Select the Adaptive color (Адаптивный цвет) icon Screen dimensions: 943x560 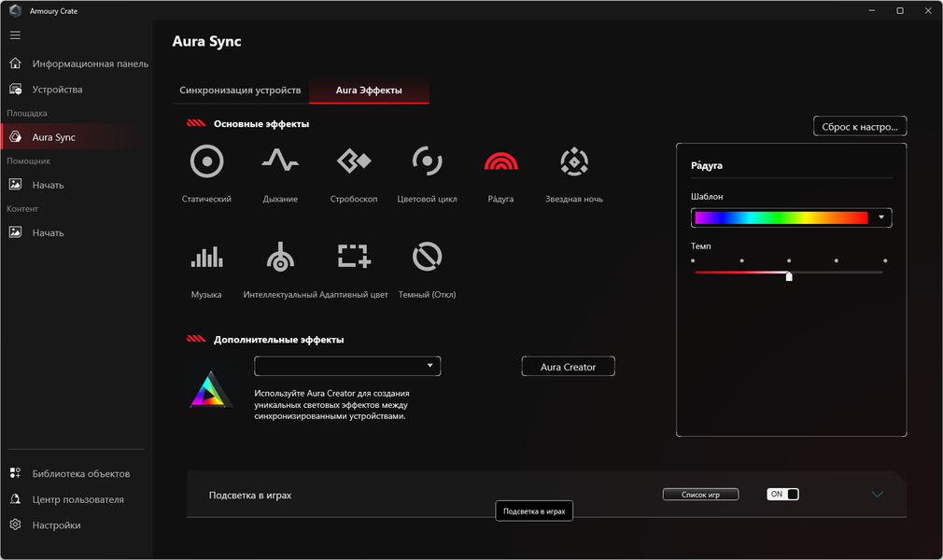354,257
